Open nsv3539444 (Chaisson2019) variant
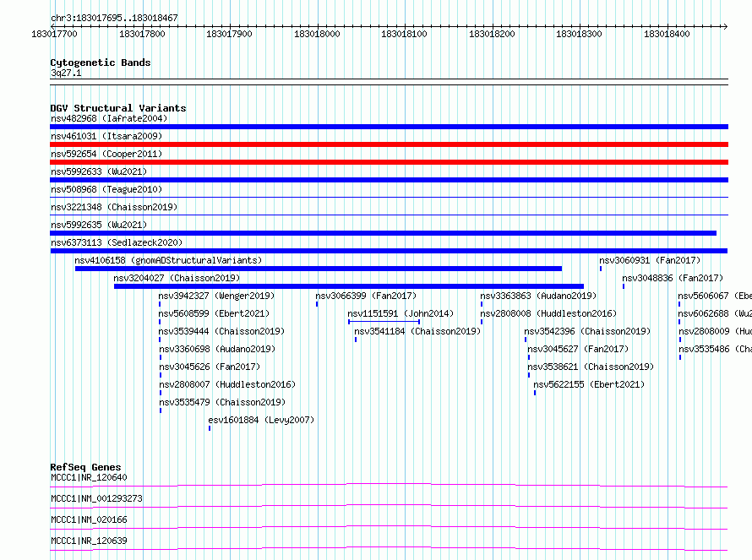Screen dimensions: 752x560 tap(221, 331)
